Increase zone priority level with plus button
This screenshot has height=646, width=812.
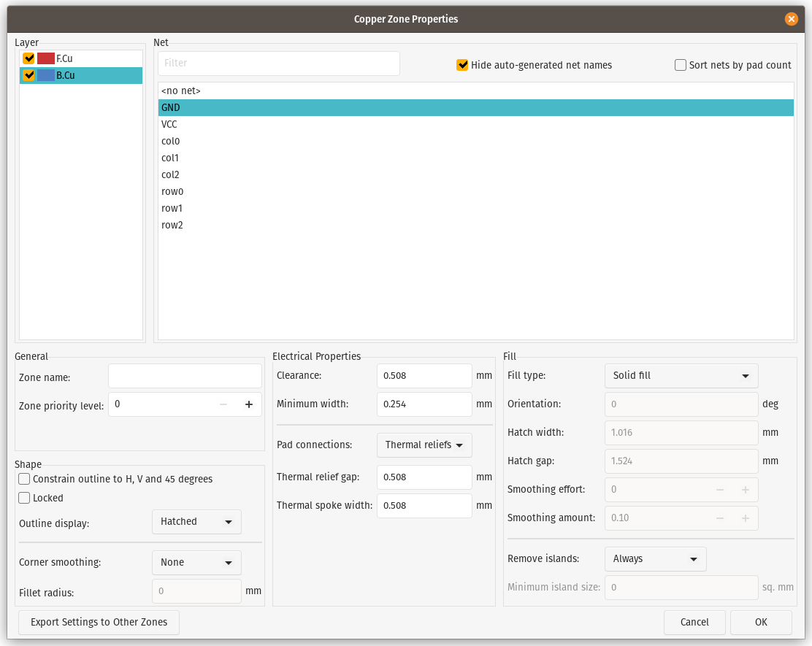pyautogui.click(x=248, y=404)
